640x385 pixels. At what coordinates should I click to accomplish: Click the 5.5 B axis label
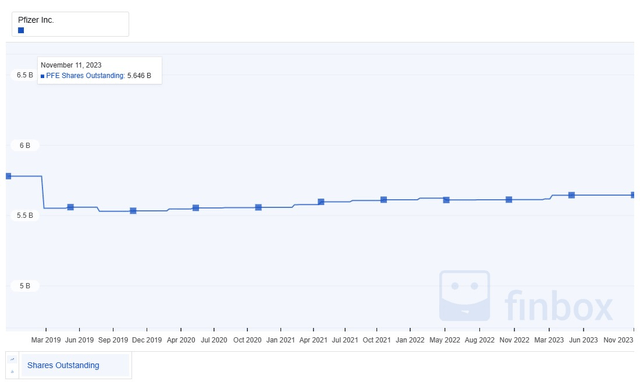(x=25, y=216)
